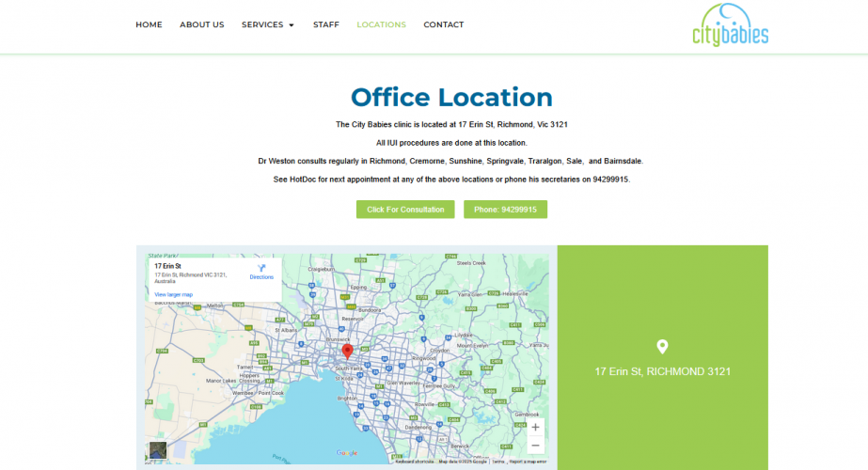The height and width of the screenshot is (470, 868).
Task: Select the Locations nav item
Action: 382,25
